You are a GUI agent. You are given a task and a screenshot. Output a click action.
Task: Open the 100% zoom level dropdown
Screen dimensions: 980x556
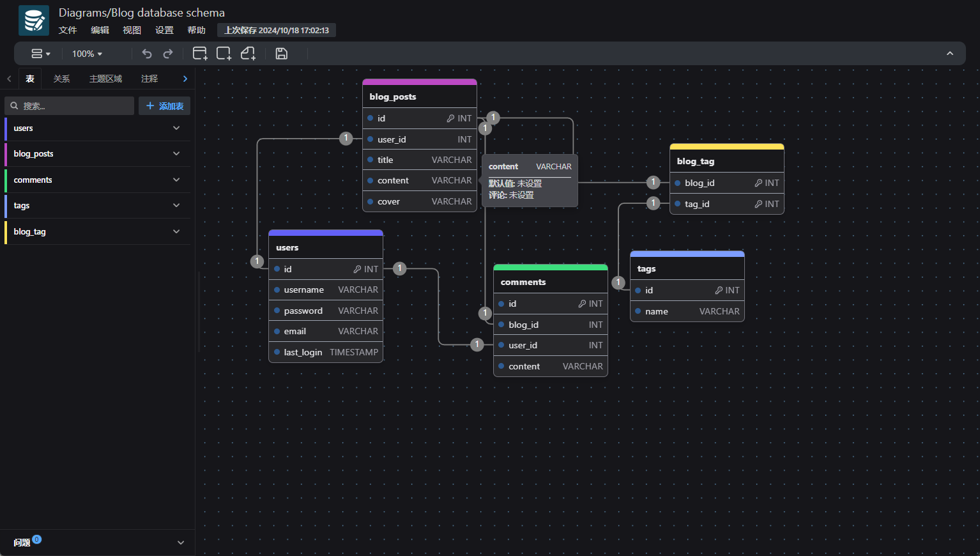tap(87, 54)
